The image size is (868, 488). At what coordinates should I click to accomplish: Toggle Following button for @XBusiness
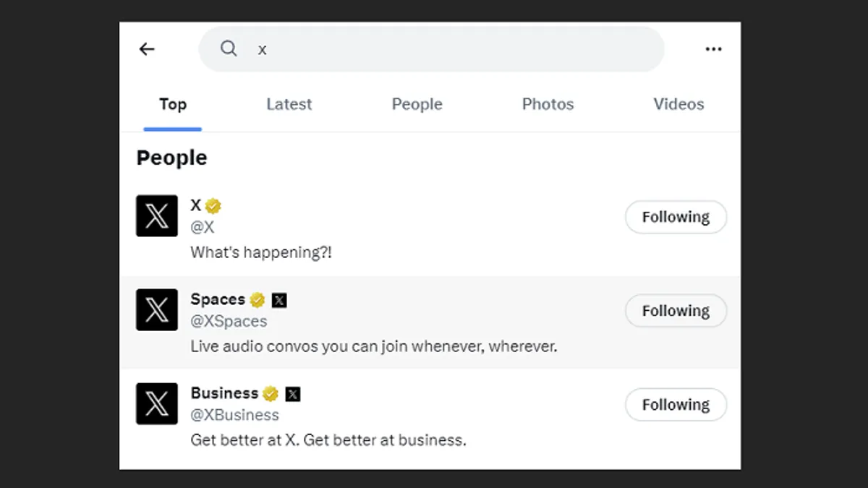[676, 405]
